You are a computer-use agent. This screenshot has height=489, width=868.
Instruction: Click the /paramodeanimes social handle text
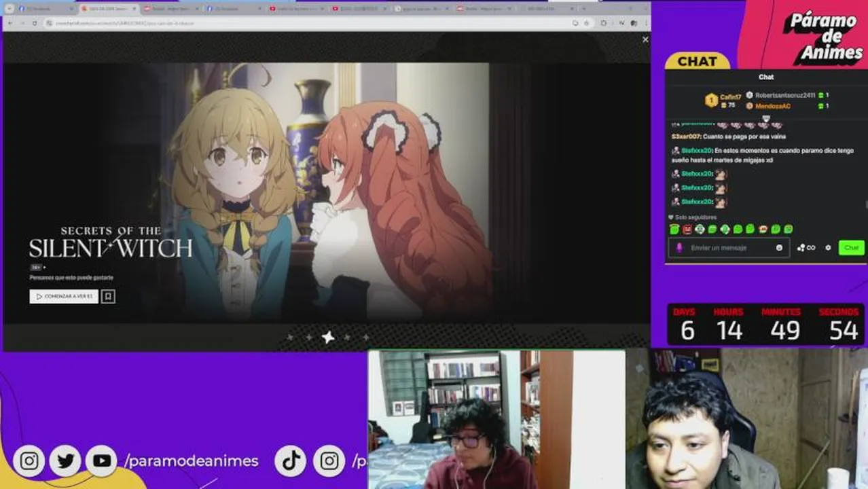(x=192, y=461)
